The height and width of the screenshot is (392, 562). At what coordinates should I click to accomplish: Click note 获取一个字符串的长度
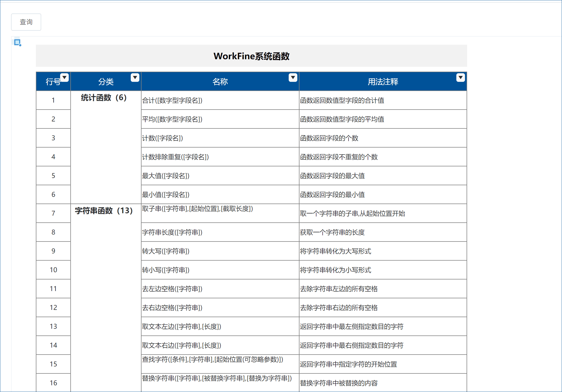tap(383, 232)
